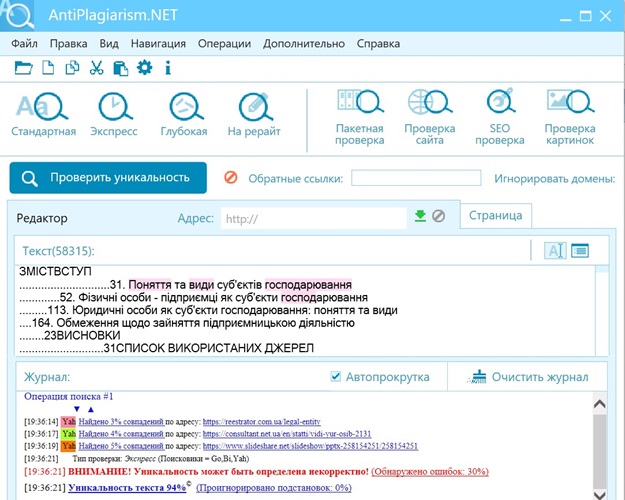Open the Файл menu

coord(24,43)
